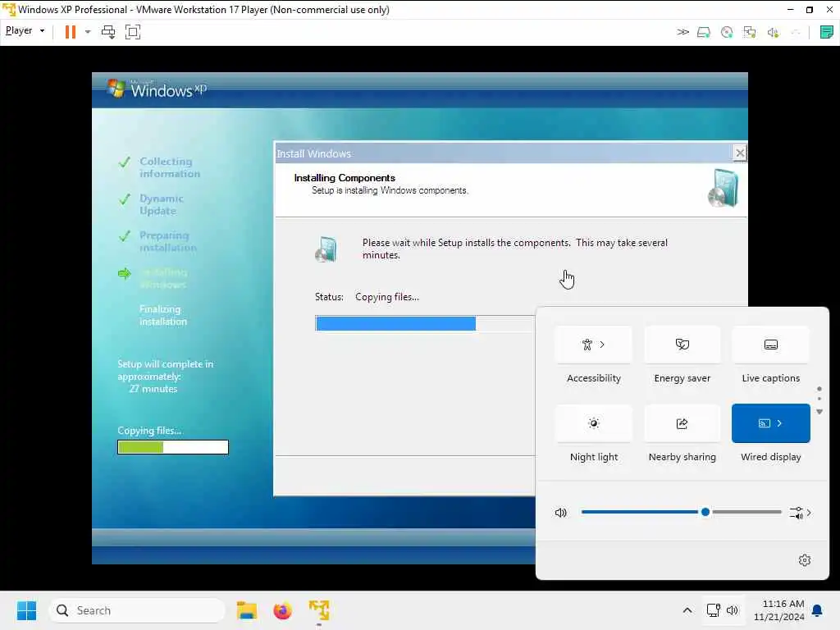Toggle Nearby sharing quick setting
The width and height of the screenshot is (840, 630).
(682, 423)
